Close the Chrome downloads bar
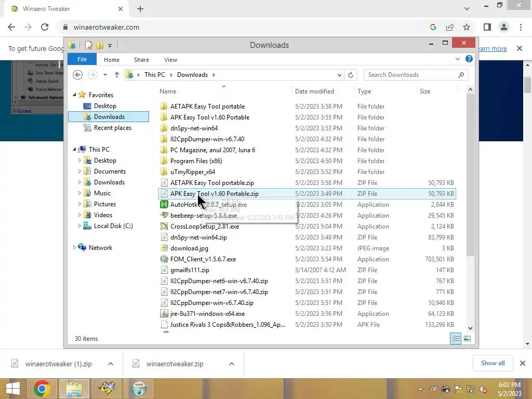532x399 pixels. (523, 363)
